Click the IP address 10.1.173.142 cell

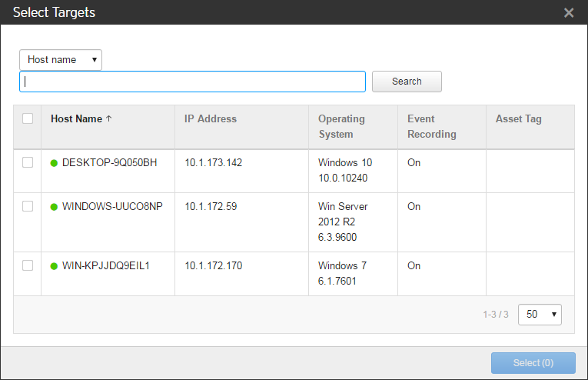click(x=213, y=163)
